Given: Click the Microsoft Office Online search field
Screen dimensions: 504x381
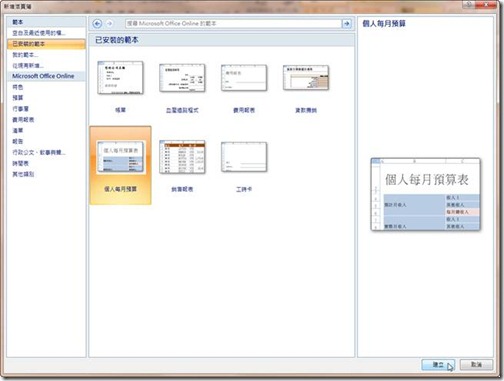Looking at the screenshot, I should pos(233,23).
